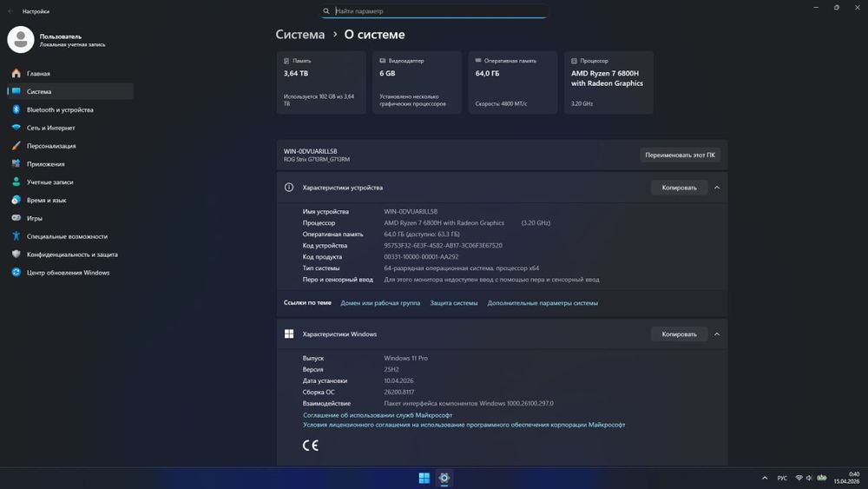868x489 pixels.
Task: Click the battery tray icon
Action: click(x=821, y=478)
